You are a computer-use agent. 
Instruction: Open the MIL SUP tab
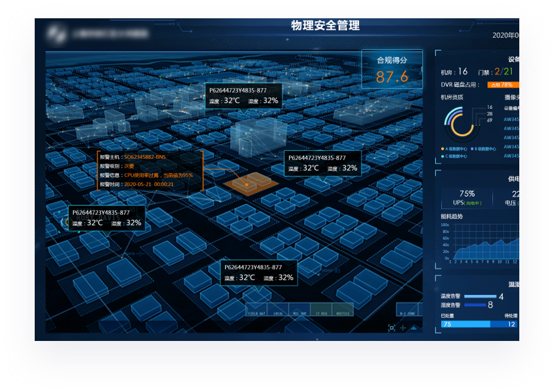[299, 311]
